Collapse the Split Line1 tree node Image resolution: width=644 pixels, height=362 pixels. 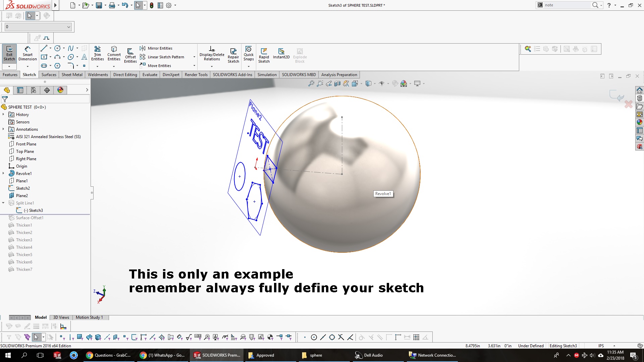[x=3, y=203]
